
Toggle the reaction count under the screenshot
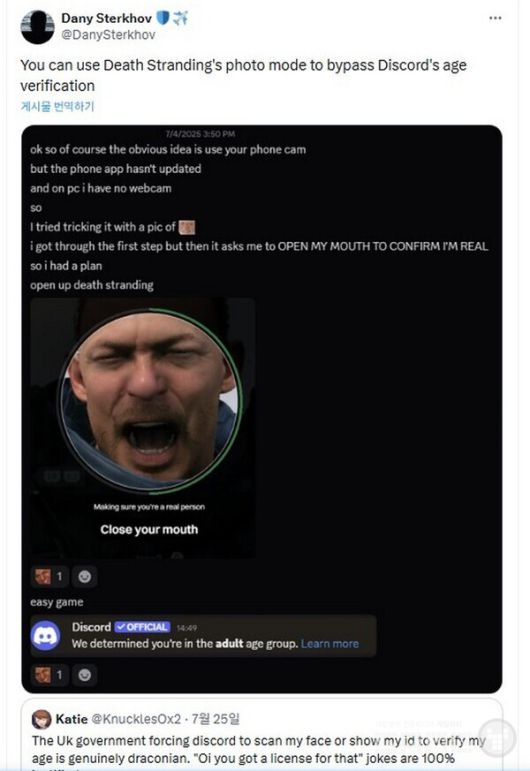tap(50, 576)
